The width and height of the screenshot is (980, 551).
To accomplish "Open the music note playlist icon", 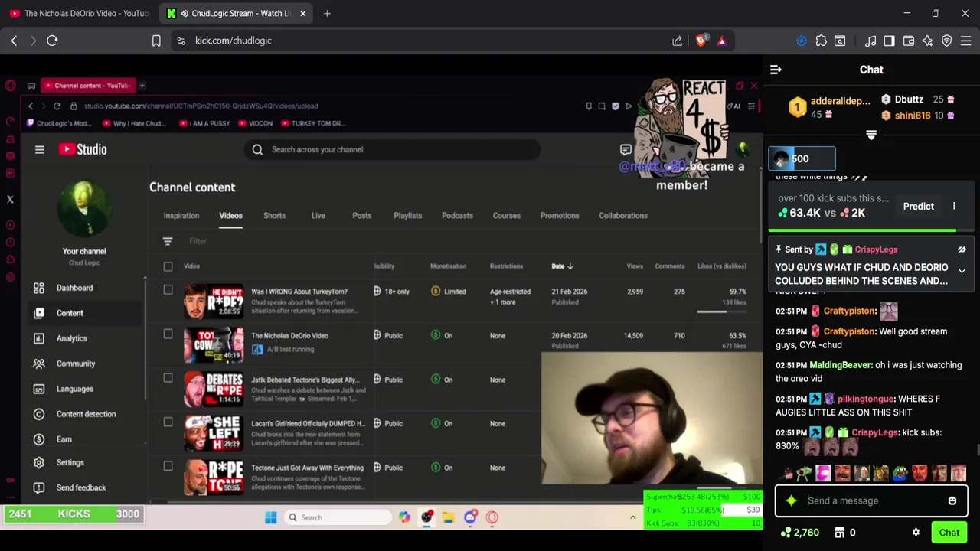I will [x=871, y=41].
